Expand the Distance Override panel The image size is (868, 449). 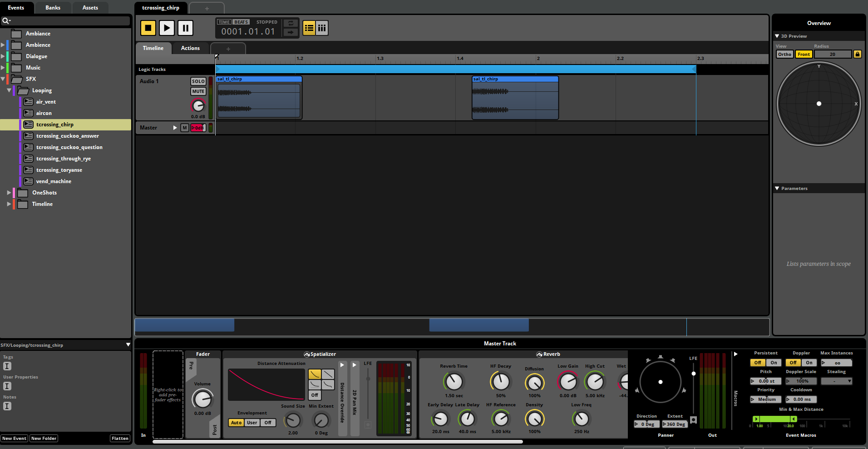(342, 365)
